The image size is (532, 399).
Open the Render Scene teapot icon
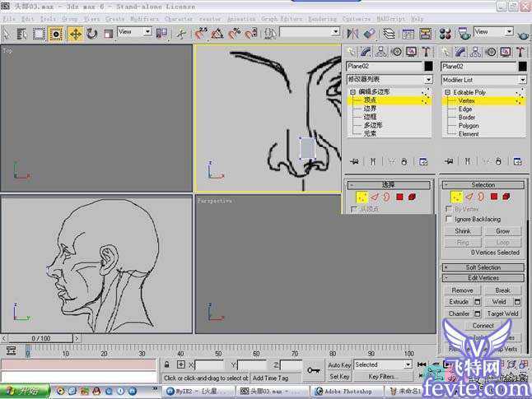(x=464, y=34)
